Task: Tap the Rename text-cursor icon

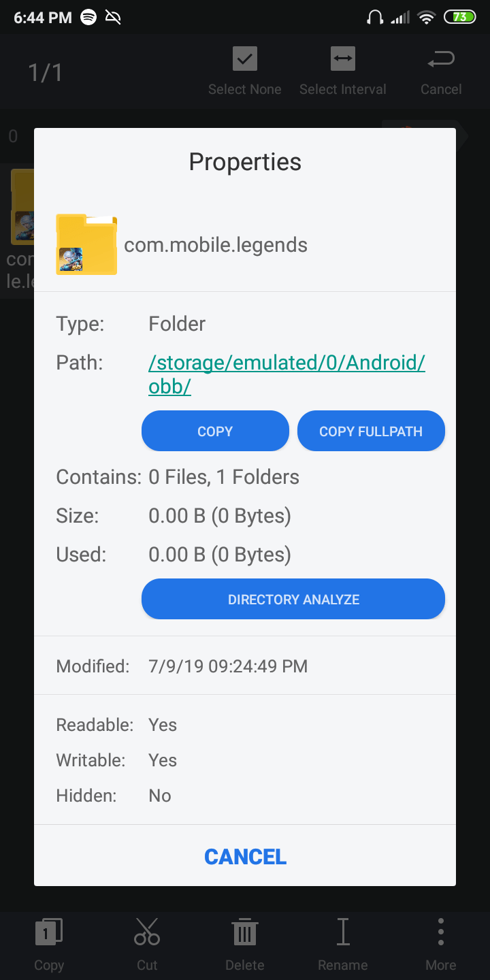Action: (343, 932)
